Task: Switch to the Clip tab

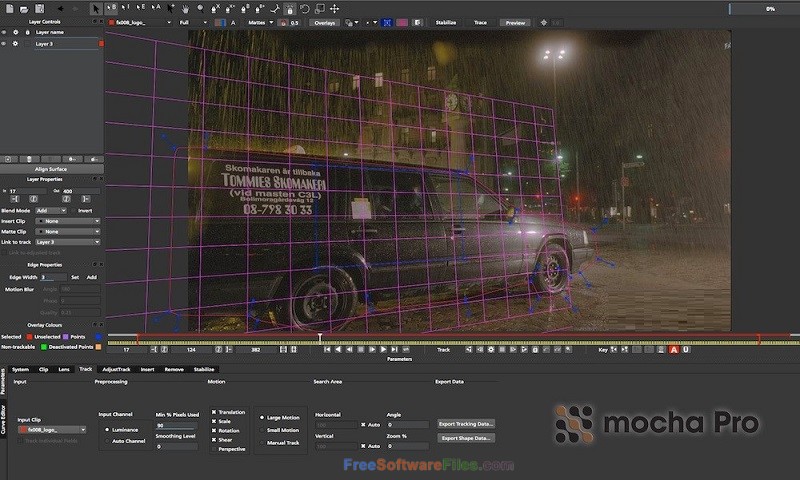Action: tap(43, 369)
